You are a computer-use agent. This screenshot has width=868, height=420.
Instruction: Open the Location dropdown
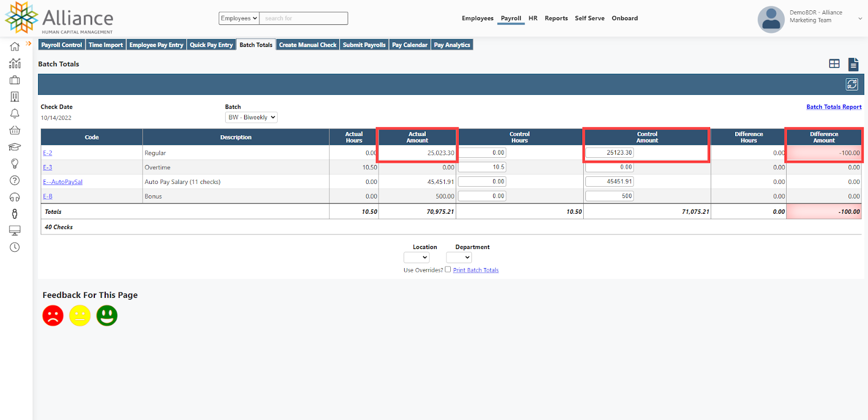(x=417, y=258)
